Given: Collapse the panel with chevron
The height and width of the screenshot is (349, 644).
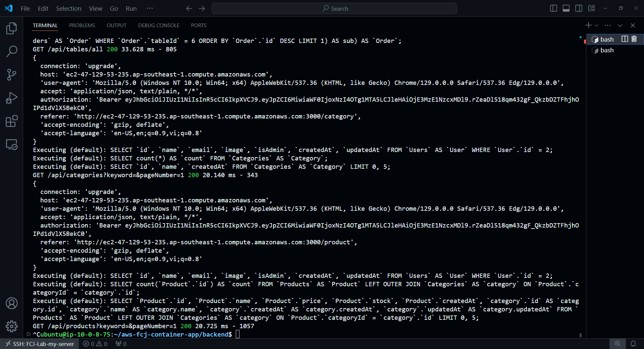Looking at the screenshot, I should 620,26.
